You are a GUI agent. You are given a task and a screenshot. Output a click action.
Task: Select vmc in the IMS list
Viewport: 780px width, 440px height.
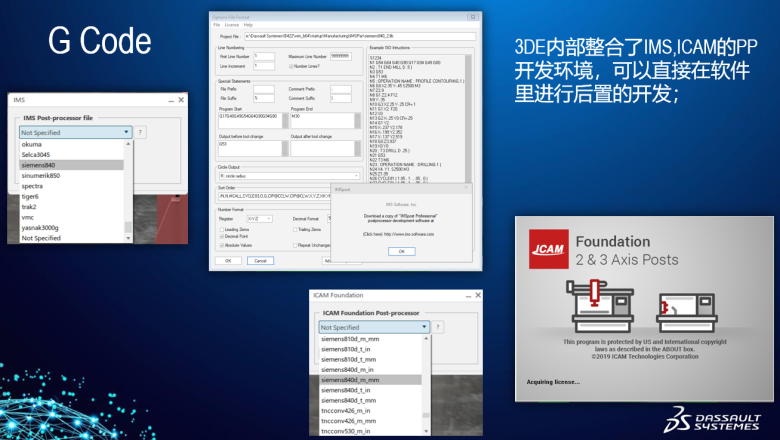pyautogui.click(x=72, y=217)
